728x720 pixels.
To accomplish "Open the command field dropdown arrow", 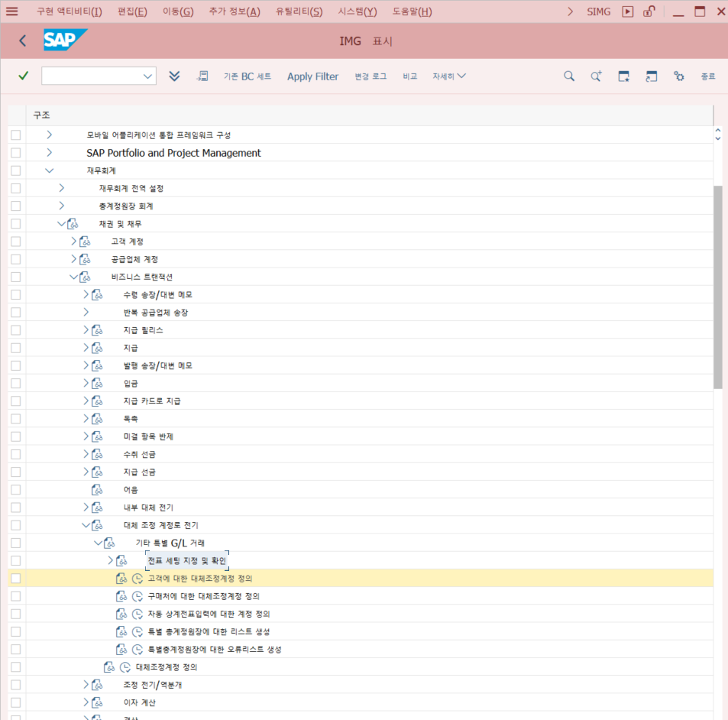I will point(147,76).
